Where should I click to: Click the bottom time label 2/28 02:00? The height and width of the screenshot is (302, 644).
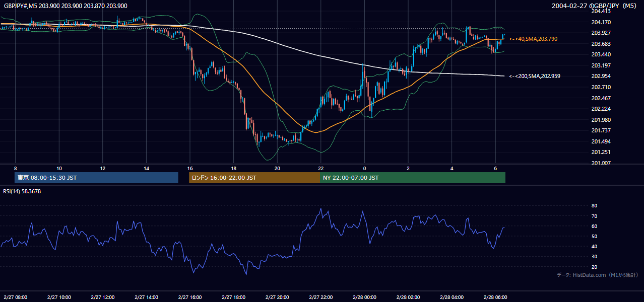[408, 297]
